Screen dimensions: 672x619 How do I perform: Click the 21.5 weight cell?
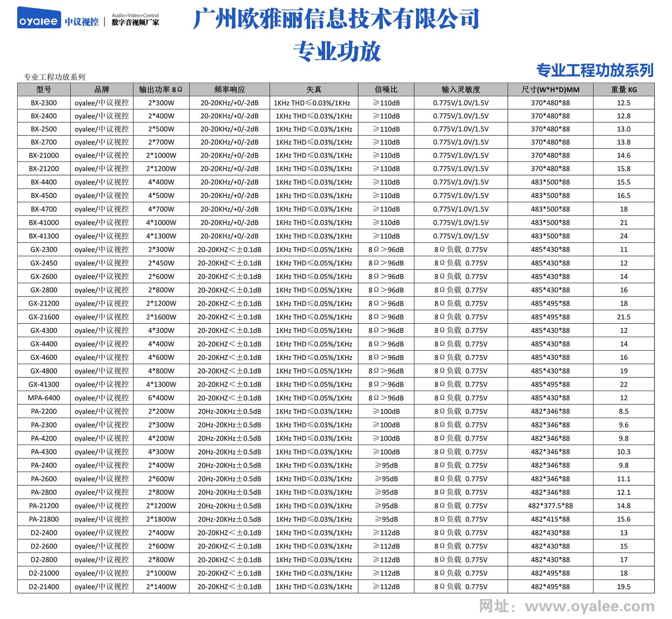coord(624,317)
